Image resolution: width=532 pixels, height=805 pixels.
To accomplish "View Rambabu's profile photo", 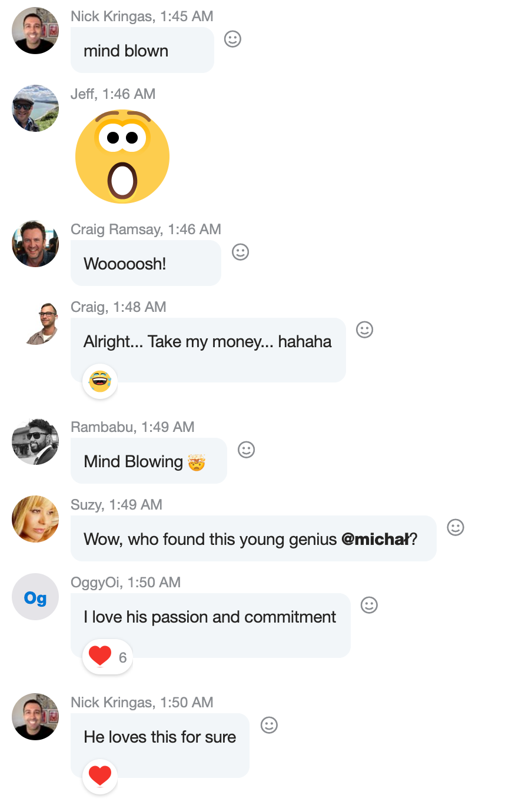I will (x=35, y=441).
